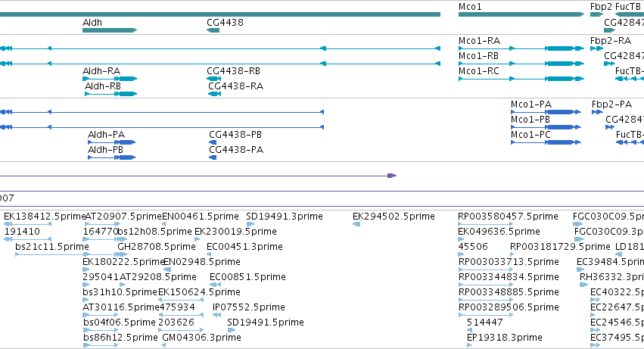Open the EK294502.5prime EST label
The image size is (644, 349).
[x=394, y=217]
